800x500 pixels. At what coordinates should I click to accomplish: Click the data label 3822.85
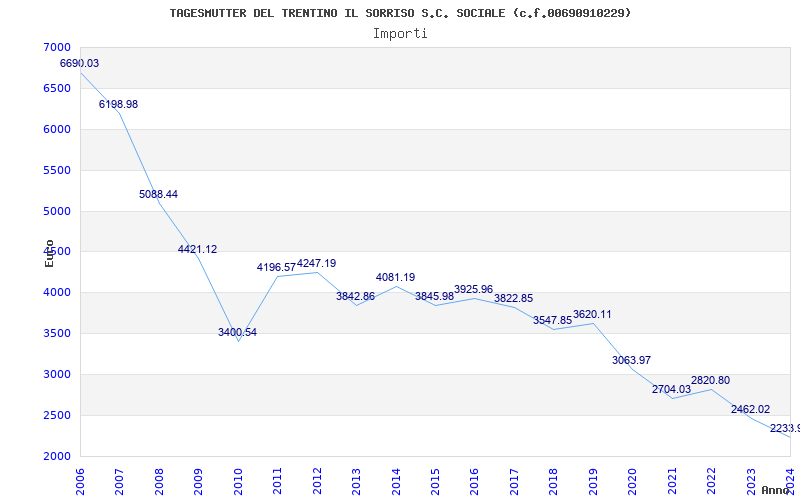point(513,298)
